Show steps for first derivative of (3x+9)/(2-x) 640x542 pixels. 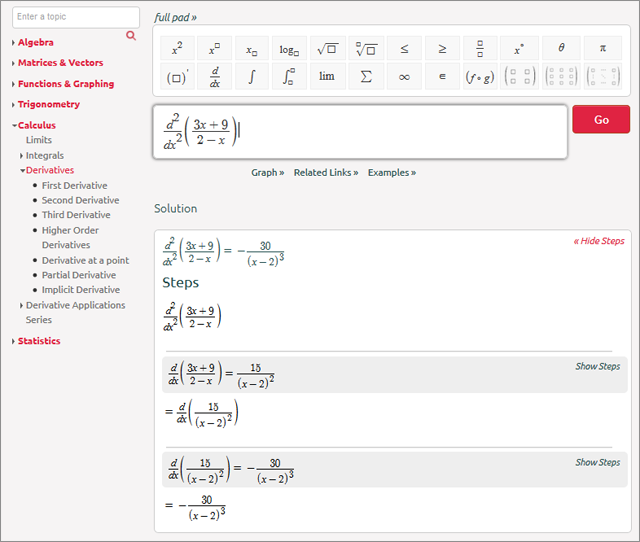[x=598, y=367]
